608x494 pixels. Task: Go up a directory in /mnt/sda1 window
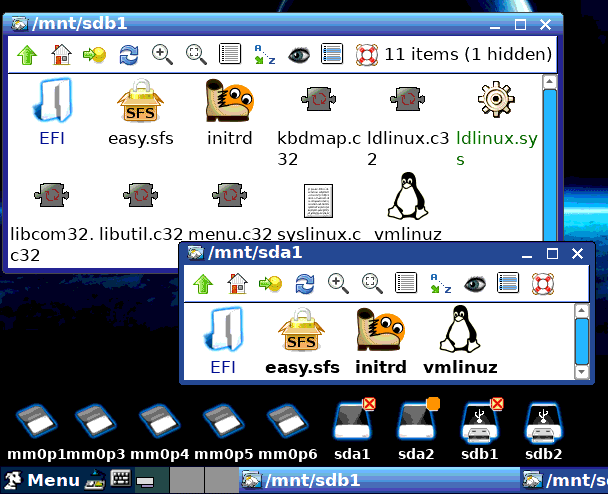point(203,283)
